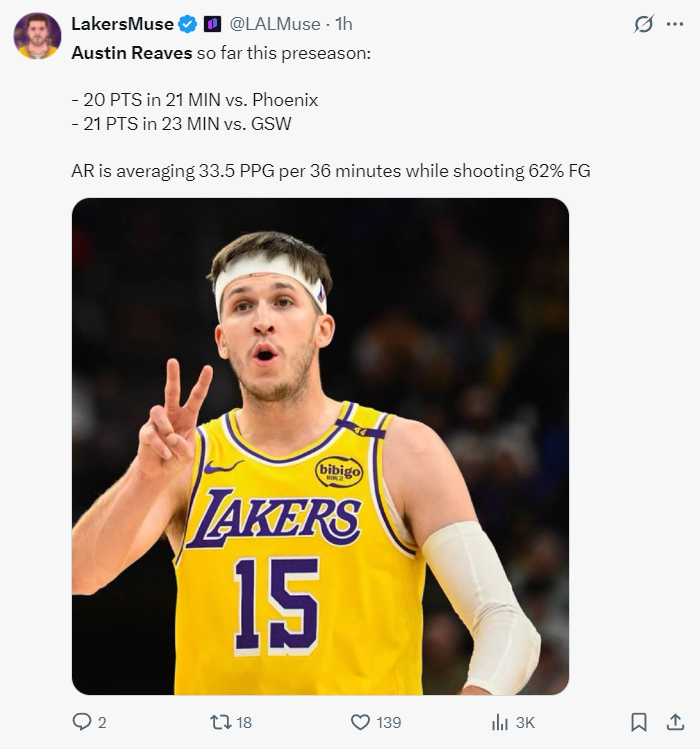Toggle the like heart icon
Image resolution: width=700 pixels, height=751 pixels.
(x=361, y=722)
